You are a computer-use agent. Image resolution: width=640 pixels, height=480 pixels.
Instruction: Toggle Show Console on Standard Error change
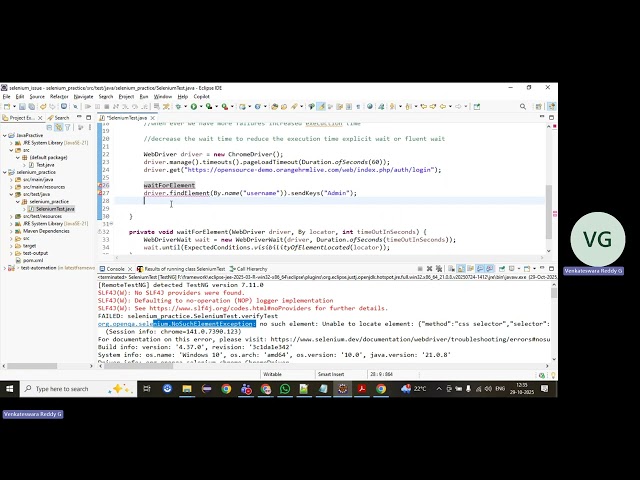click(490, 269)
